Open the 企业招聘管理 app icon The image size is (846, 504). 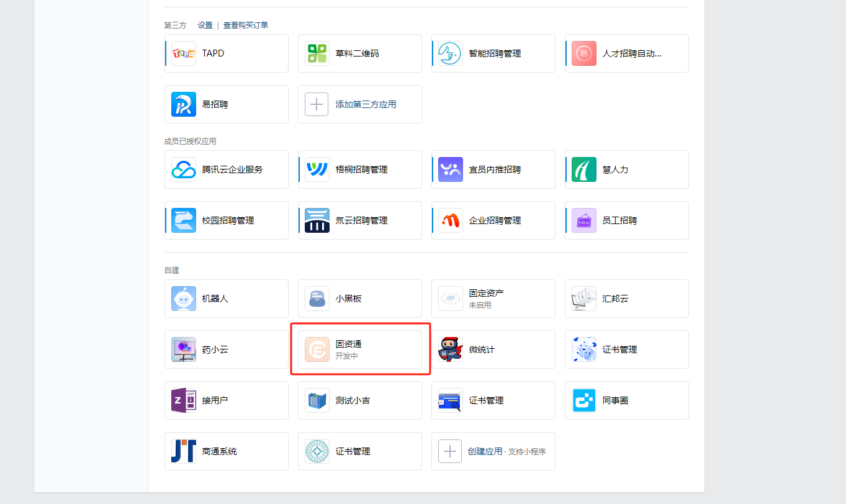click(x=451, y=220)
